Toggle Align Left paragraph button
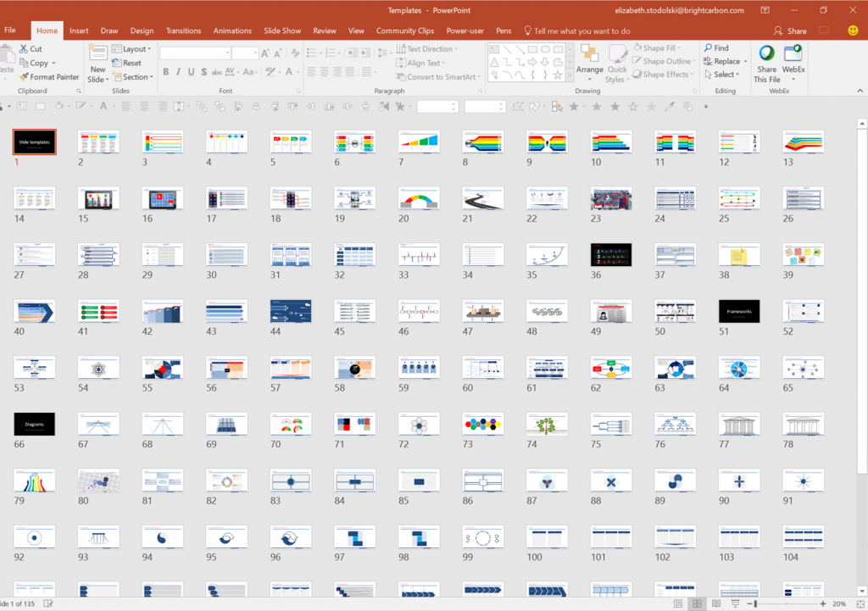The width and height of the screenshot is (868, 611). (x=312, y=71)
